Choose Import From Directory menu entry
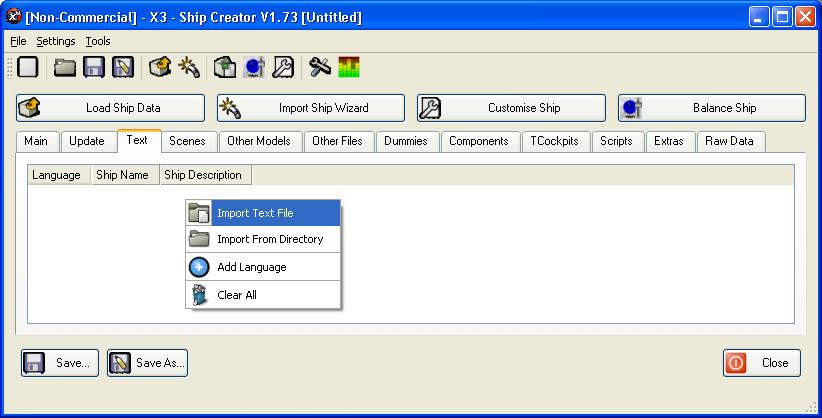The height and width of the screenshot is (418, 822). click(x=263, y=239)
